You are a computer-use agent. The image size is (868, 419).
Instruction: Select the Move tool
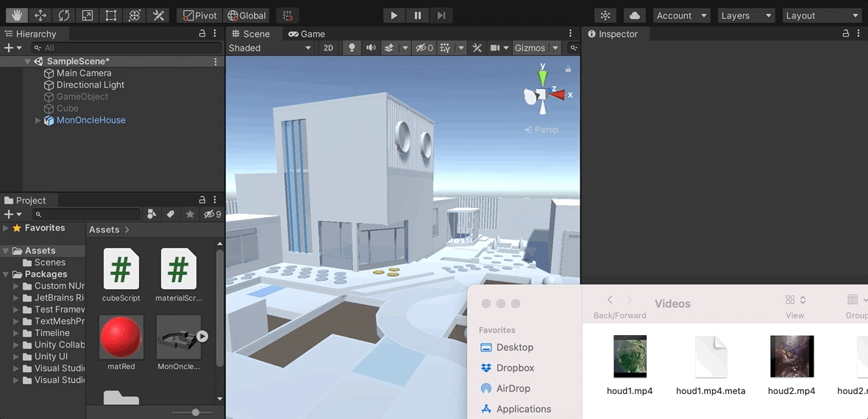(40, 15)
